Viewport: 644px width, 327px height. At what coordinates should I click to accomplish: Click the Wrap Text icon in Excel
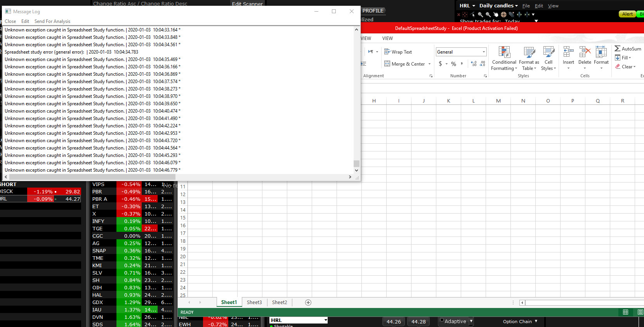click(387, 52)
